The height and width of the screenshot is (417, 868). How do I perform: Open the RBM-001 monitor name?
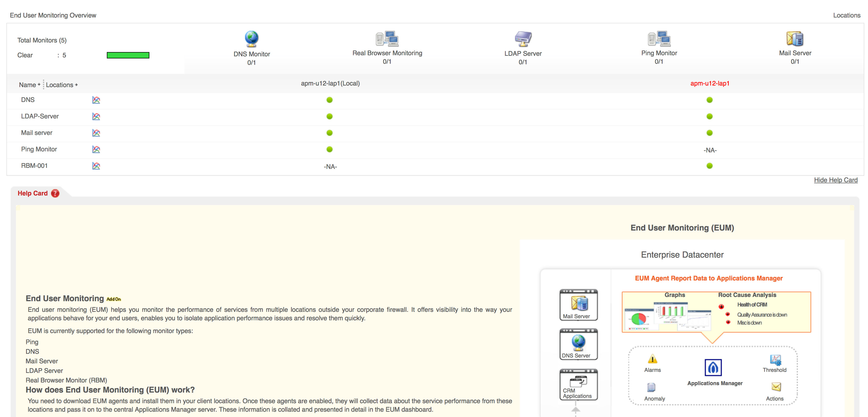coord(34,166)
